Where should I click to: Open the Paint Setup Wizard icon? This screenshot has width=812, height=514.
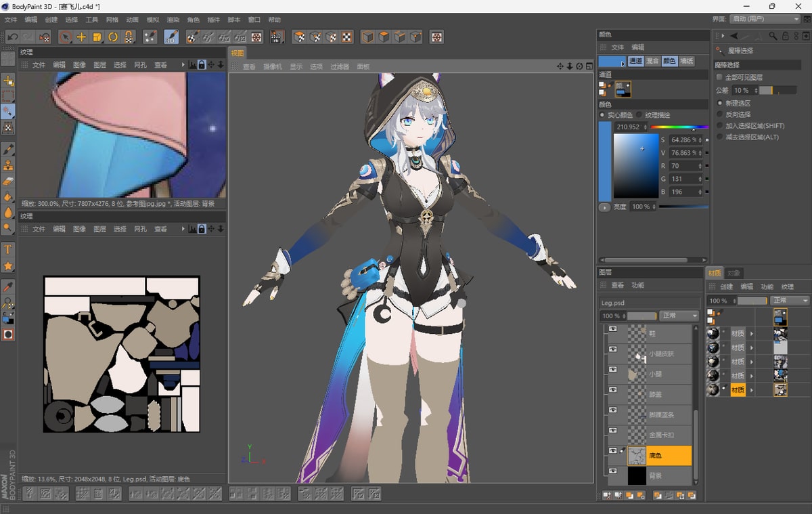(150, 37)
